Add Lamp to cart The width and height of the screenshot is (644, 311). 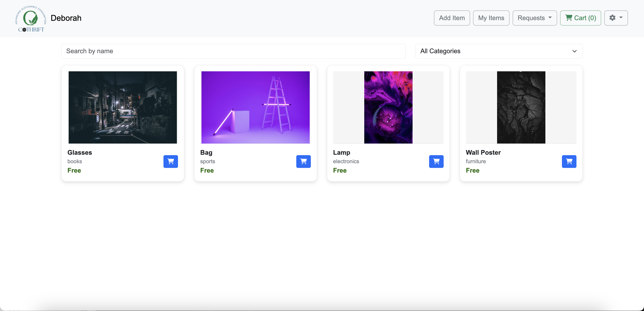(436, 161)
